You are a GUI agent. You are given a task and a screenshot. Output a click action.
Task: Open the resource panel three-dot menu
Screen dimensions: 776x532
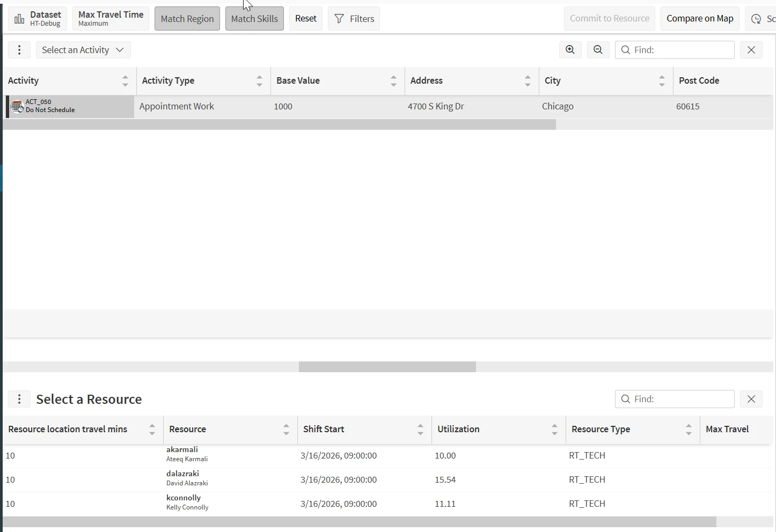click(19, 399)
